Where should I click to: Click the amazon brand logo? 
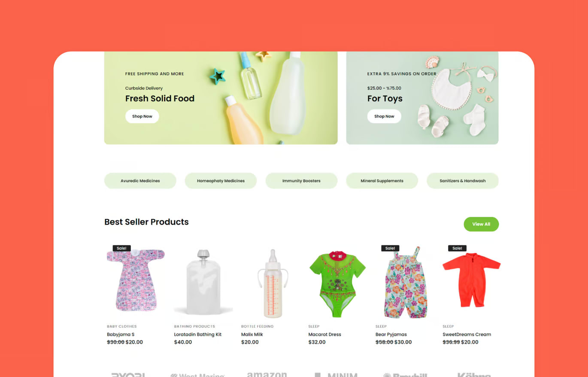[267, 374]
